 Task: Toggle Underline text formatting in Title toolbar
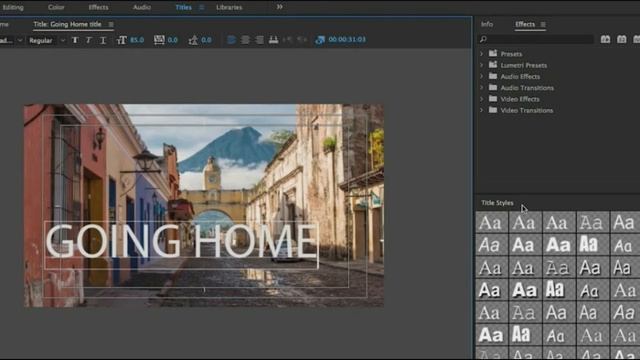[103, 40]
